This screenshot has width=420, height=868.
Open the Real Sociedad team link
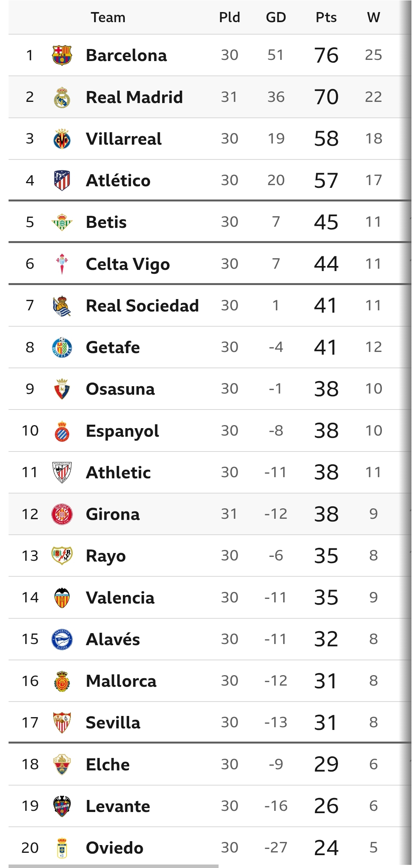pos(142,306)
